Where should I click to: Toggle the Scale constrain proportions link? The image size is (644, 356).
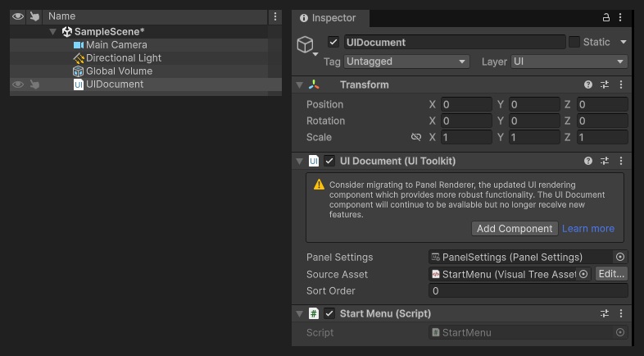click(x=416, y=137)
